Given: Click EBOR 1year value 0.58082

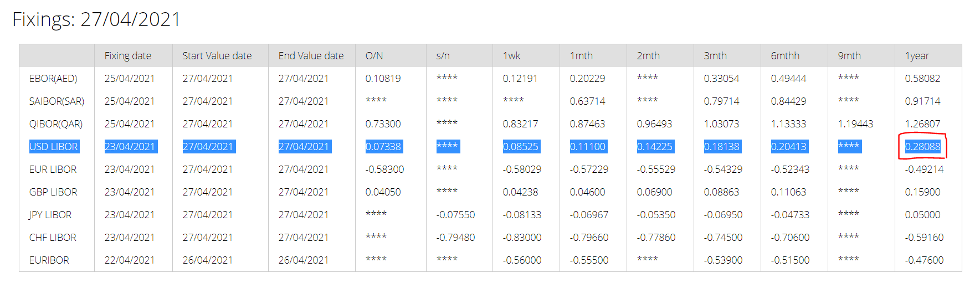Looking at the screenshot, I should [922, 79].
